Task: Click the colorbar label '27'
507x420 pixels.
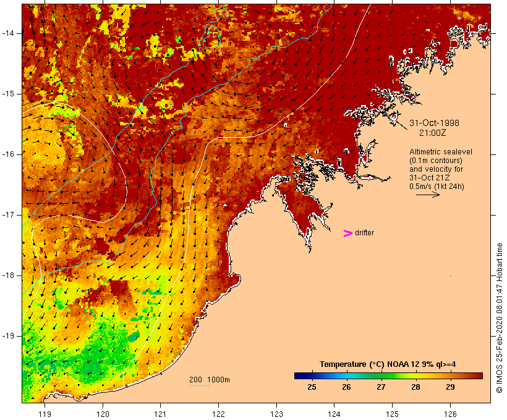Action: 381,387
